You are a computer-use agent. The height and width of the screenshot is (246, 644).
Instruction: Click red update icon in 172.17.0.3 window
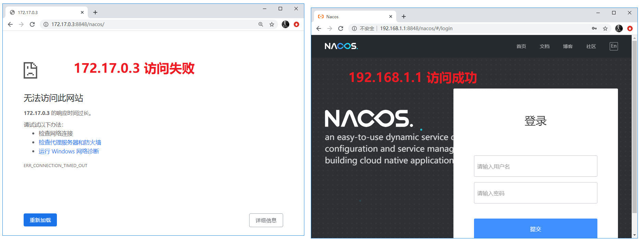pyautogui.click(x=296, y=24)
